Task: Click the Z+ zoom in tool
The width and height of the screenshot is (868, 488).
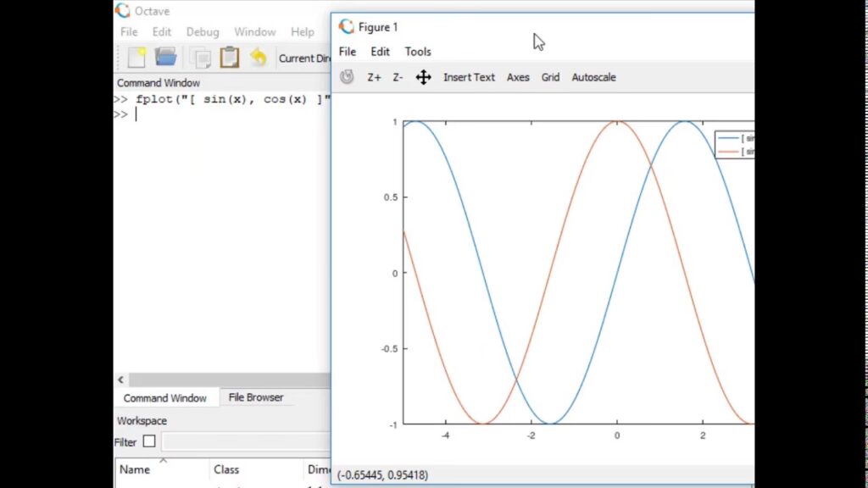Action: [374, 77]
